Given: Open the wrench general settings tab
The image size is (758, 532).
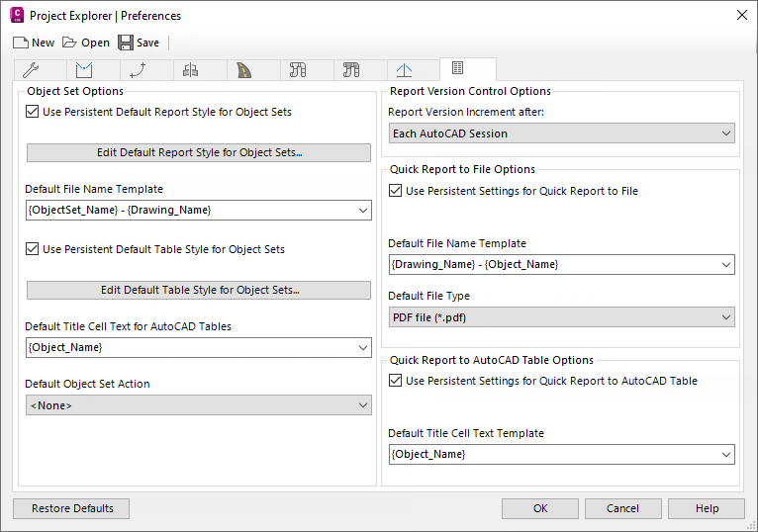Looking at the screenshot, I should tap(30, 70).
